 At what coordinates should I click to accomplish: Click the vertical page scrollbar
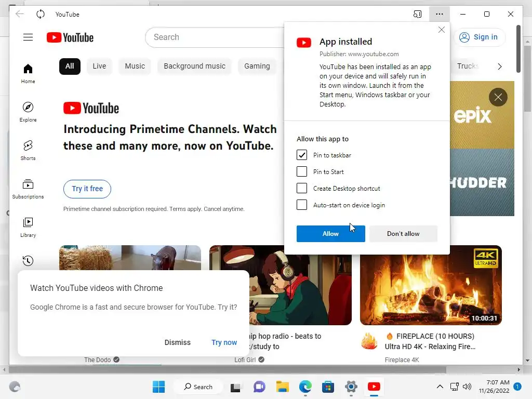click(x=518, y=48)
